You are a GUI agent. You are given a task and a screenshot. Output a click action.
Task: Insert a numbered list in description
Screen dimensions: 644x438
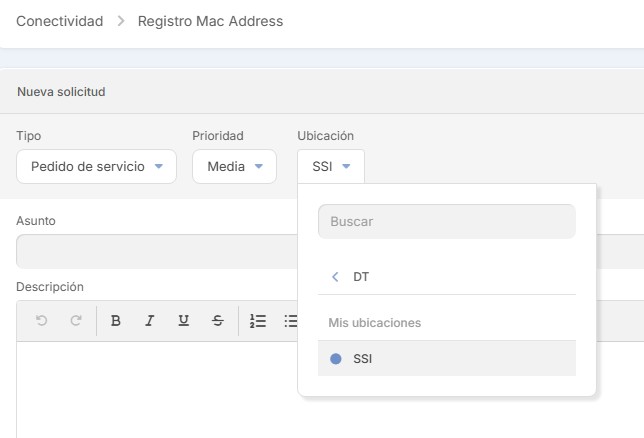pyautogui.click(x=258, y=321)
